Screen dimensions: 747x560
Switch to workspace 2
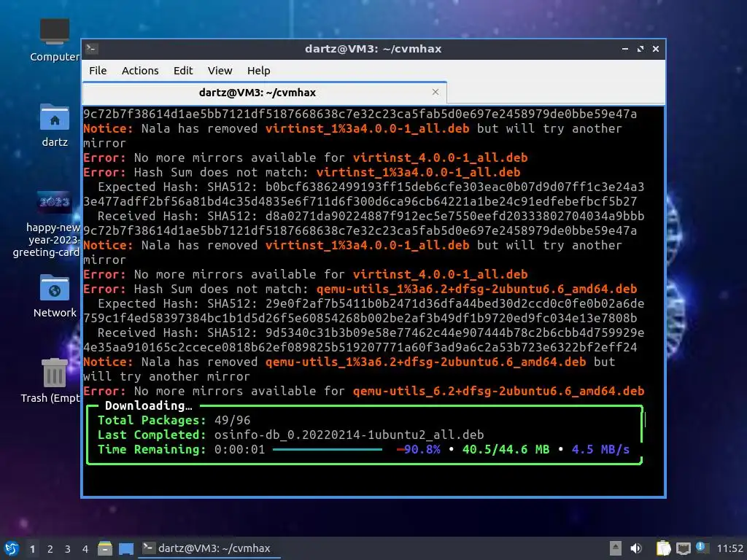[x=50, y=549]
